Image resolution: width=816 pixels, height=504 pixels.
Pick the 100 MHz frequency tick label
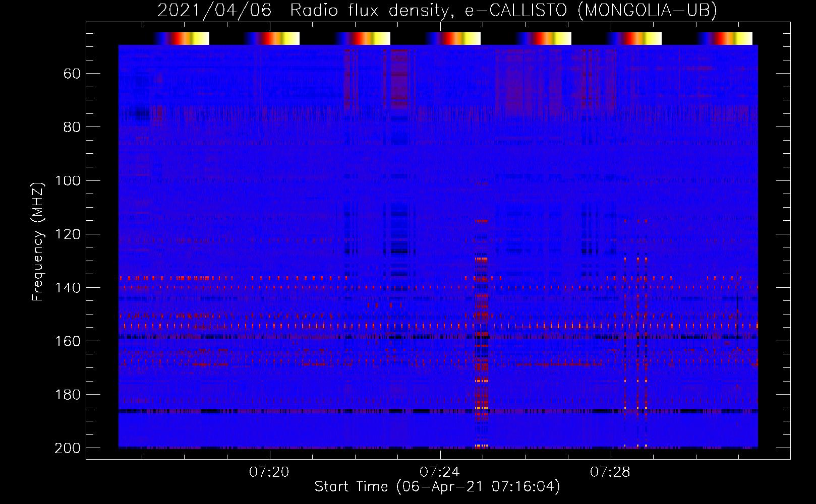coord(68,181)
